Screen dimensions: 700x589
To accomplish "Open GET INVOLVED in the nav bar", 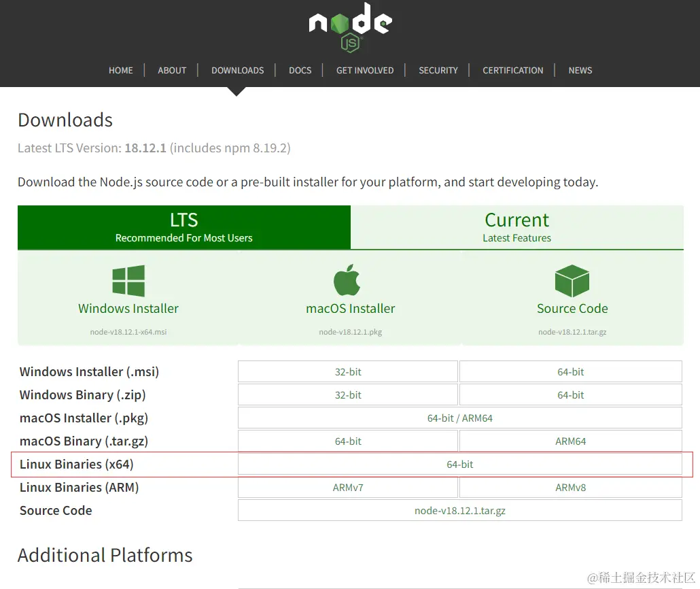I will [x=365, y=70].
